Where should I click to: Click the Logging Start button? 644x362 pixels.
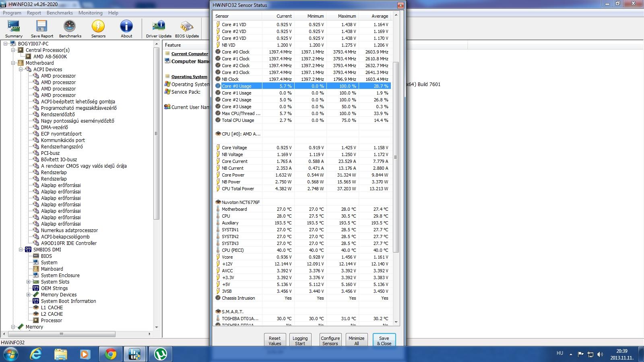300,340
